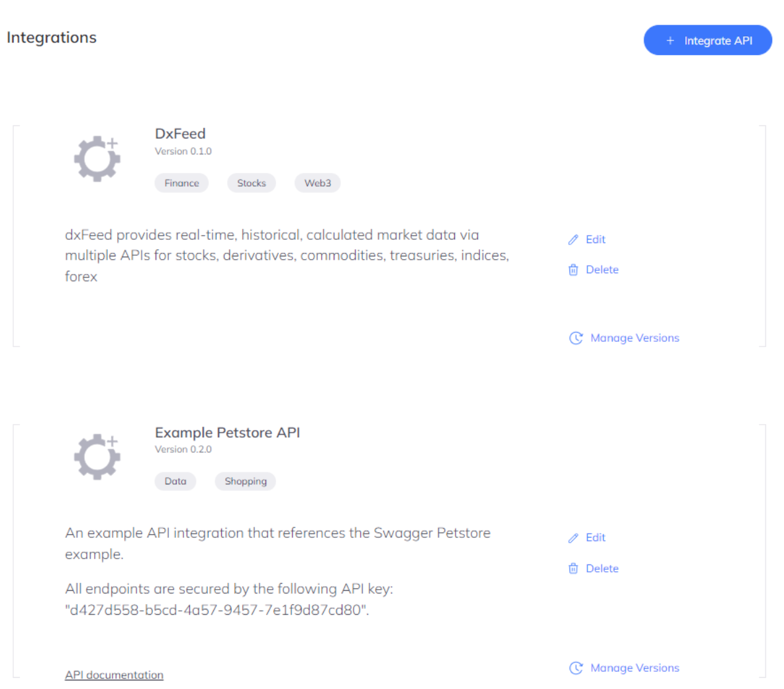Click the trash icon for DxFeed
This screenshot has height=689, width=784.
tap(573, 270)
